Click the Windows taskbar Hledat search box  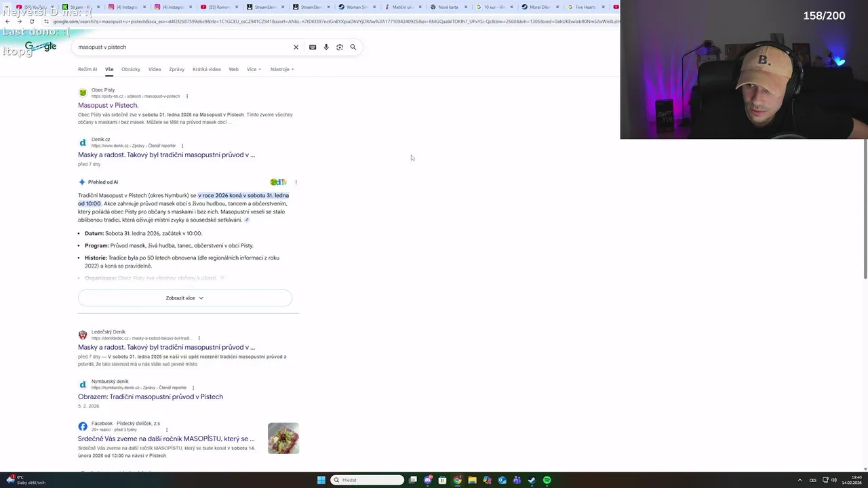(x=367, y=480)
